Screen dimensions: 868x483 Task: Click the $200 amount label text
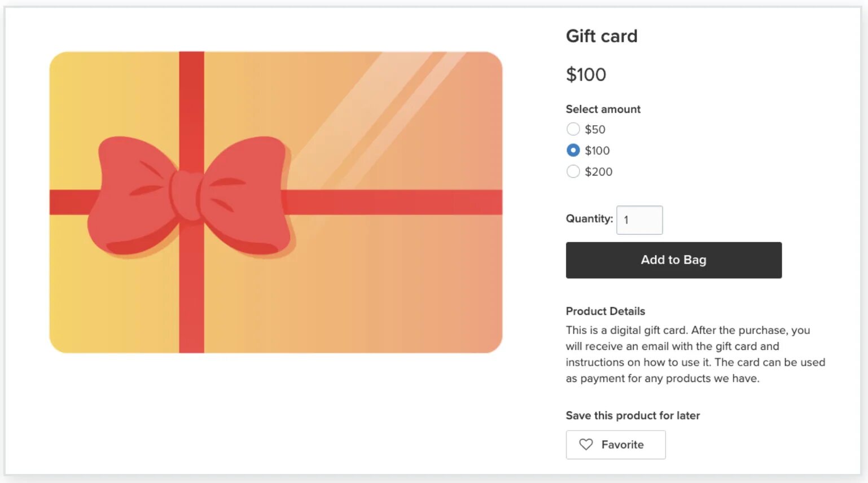tap(598, 172)
